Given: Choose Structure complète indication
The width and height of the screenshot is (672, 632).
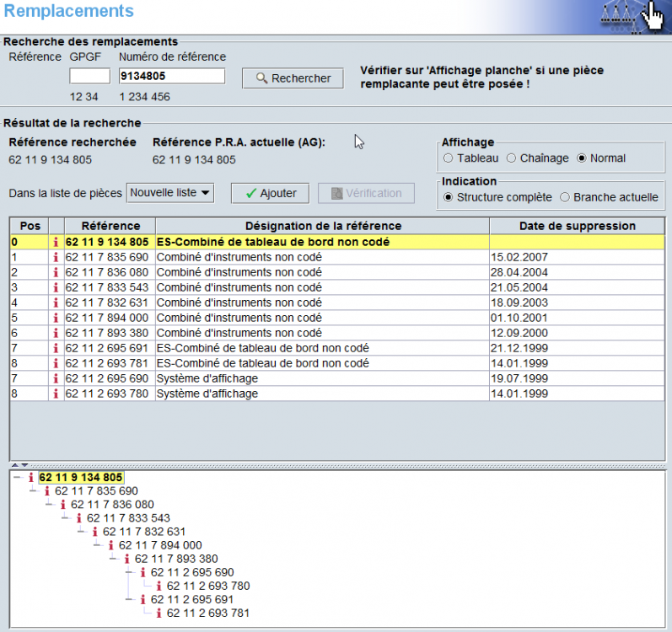Looking at the screenshot, I should pyautogui.click(x=448, y=197).
